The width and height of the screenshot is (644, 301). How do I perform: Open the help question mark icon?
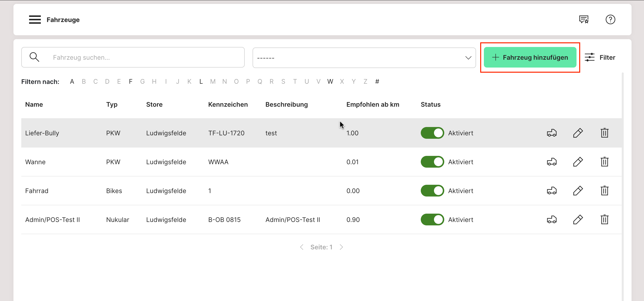tap(610, 20)
